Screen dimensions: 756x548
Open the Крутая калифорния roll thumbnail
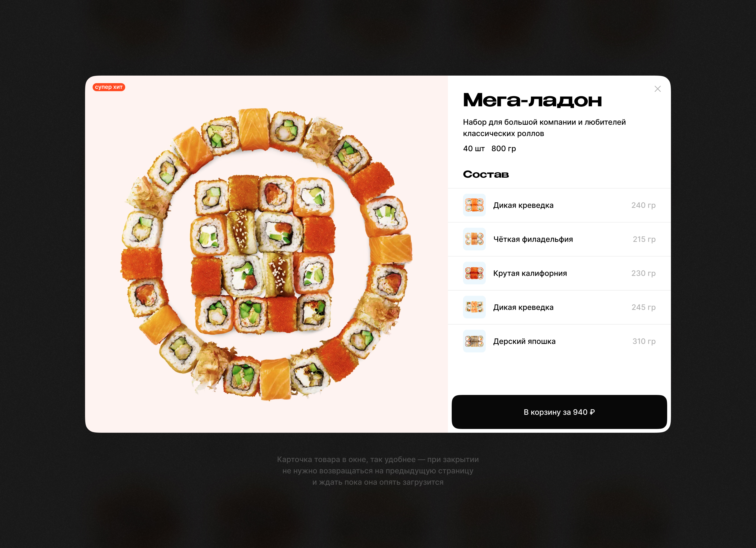tap(474, 273)
